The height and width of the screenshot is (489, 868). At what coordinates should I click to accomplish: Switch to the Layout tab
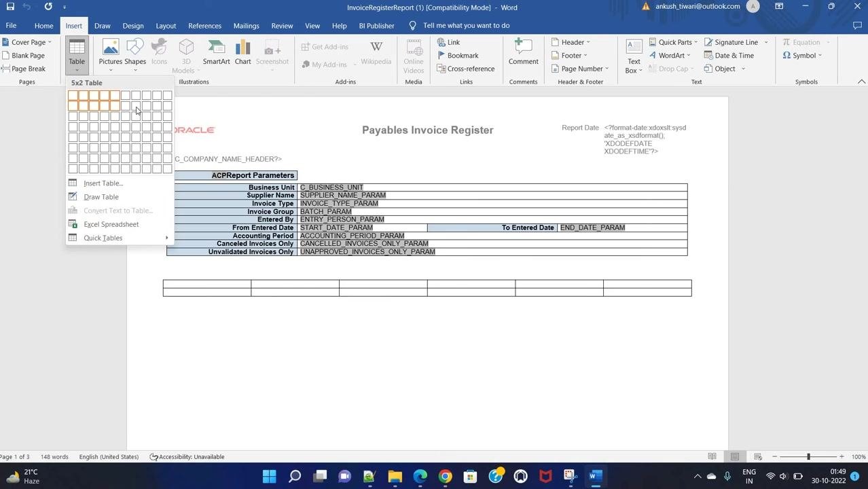click(x=166, y=26)
